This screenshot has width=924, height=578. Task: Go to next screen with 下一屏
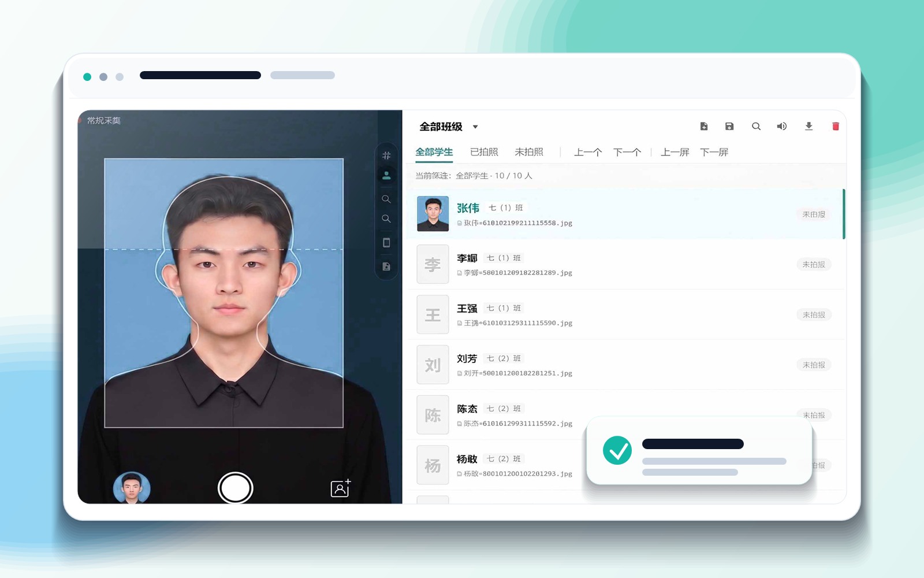pos(714,153)
